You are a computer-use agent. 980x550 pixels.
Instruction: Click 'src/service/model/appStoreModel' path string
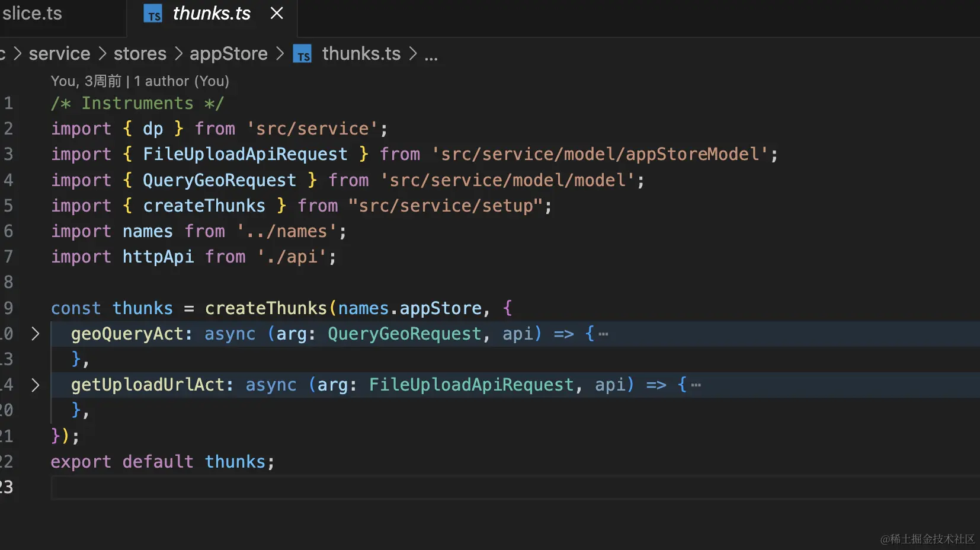click(x=600, y=155)
